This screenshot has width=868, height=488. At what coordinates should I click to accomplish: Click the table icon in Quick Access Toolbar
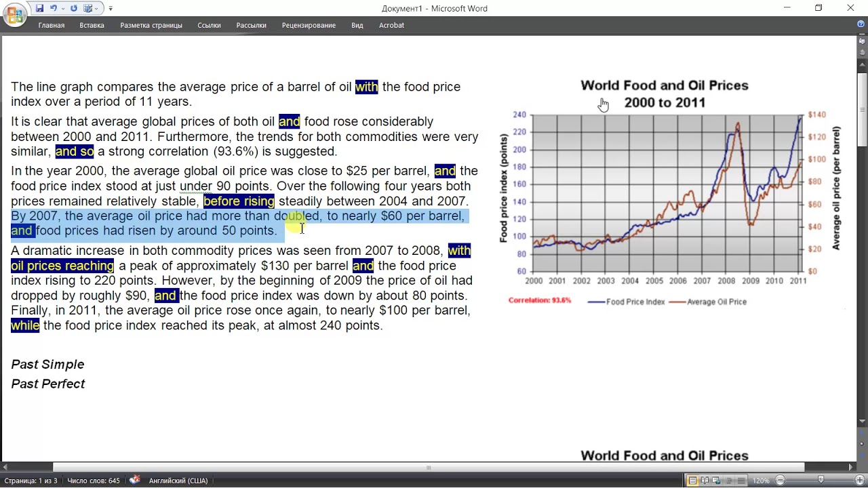(x=88, y=8)
